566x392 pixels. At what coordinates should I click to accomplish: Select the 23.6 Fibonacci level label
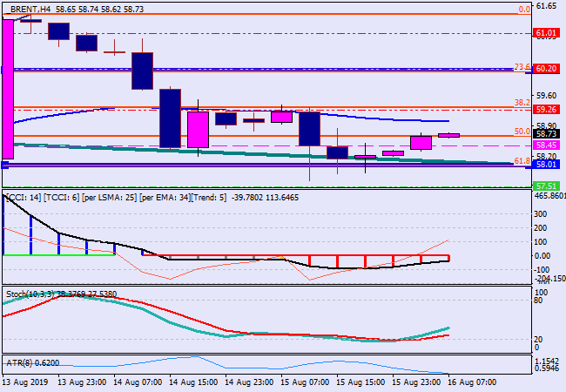[x=522, y=66]
